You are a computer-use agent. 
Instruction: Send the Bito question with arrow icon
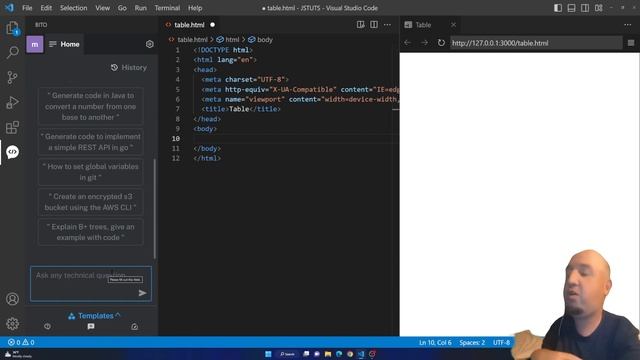pyautogui.click(x=142, y=293)
